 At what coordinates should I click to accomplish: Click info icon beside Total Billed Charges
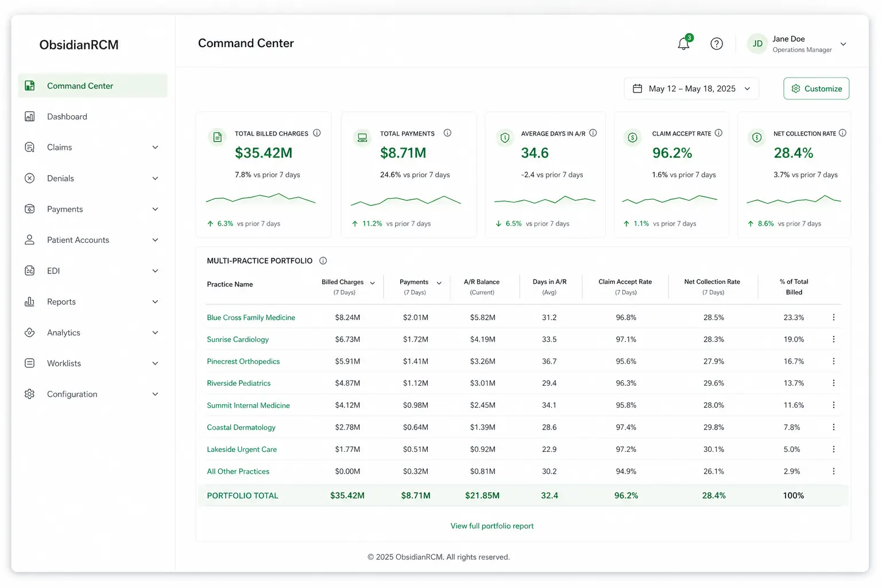317,133
